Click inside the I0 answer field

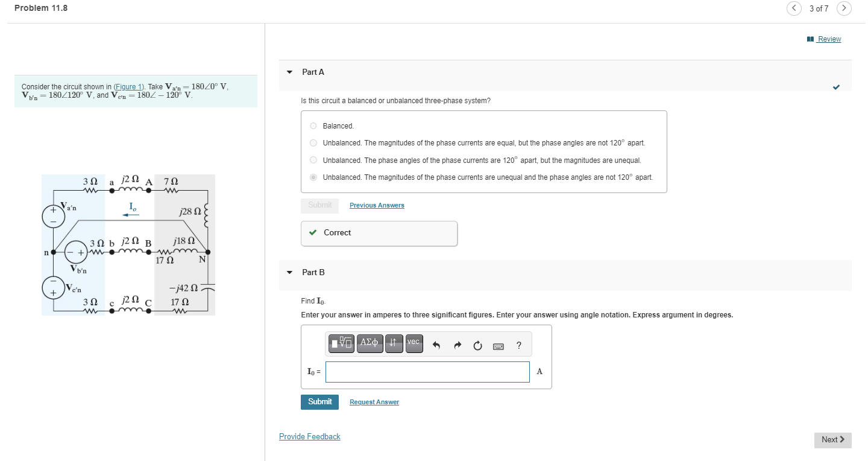coord(427,372)
